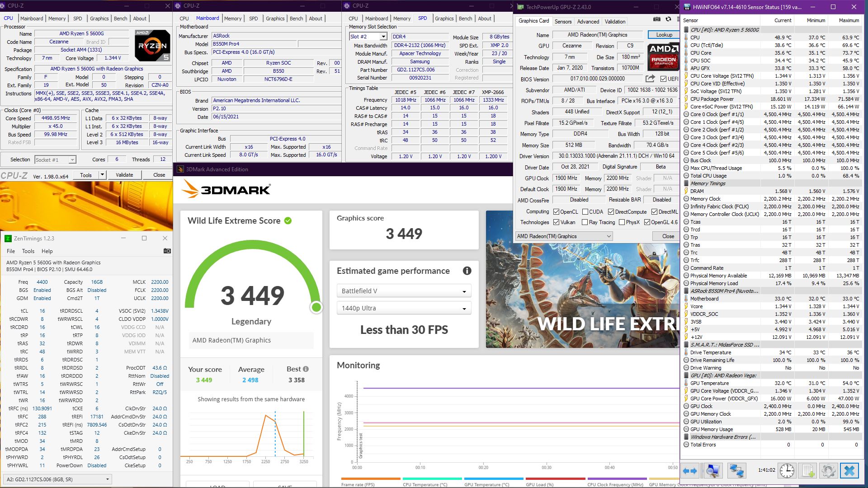
Task: Open the Validation tab in GPU-Z
Action: tap(615, 22)
